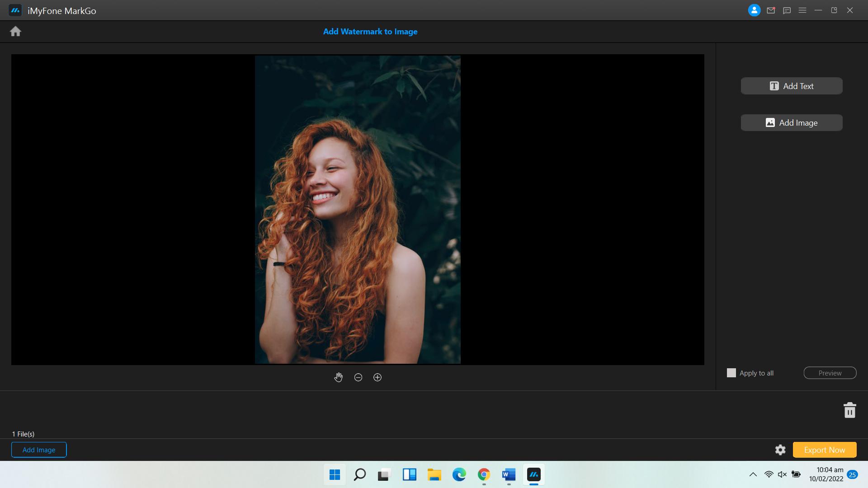Open the iMyFone MarkGo app menu
The height and width of the screenshot is (488, 868).
pos(802,10)
